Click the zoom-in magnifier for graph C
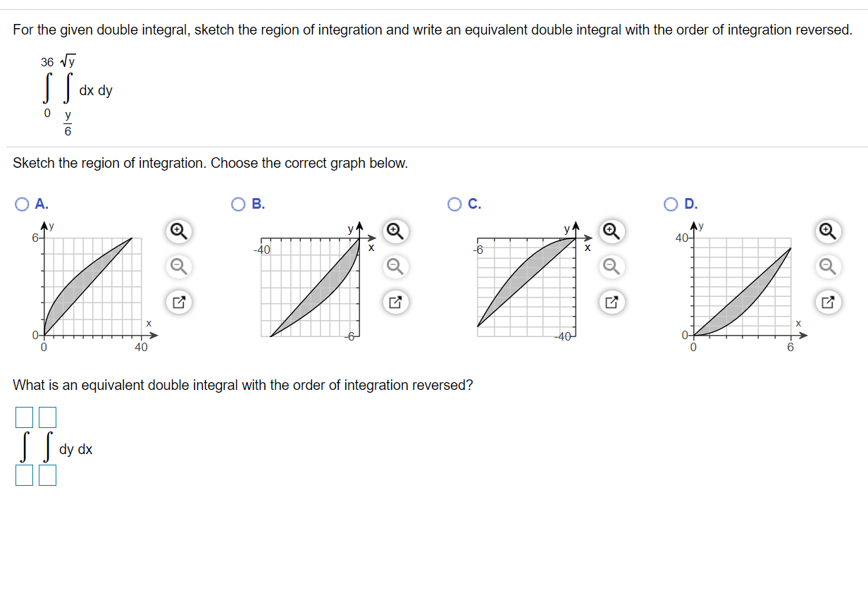Viewport: 868px width, 593px height. pyautogui.click(x=612, y=231)
